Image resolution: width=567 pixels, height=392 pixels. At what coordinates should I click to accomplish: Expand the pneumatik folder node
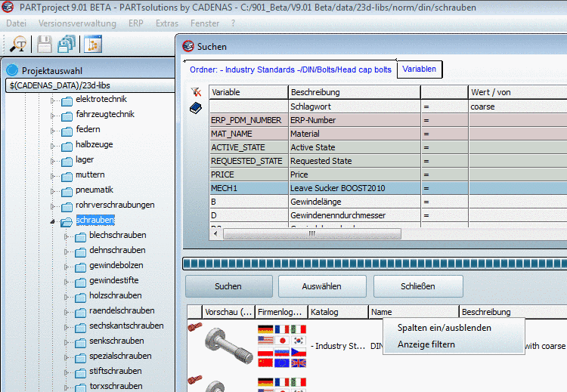click(x=53, y=191)
